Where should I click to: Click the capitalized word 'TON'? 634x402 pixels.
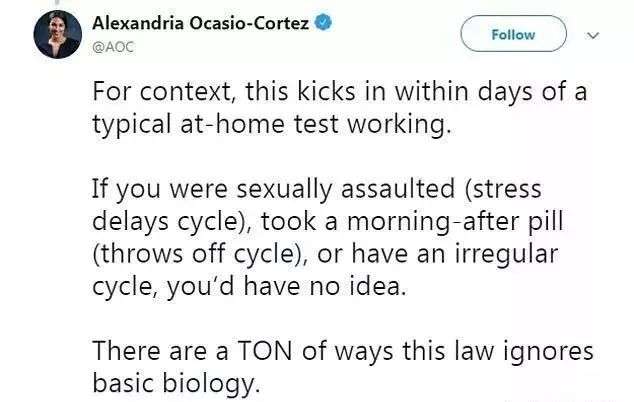click(x=265, y=350)
